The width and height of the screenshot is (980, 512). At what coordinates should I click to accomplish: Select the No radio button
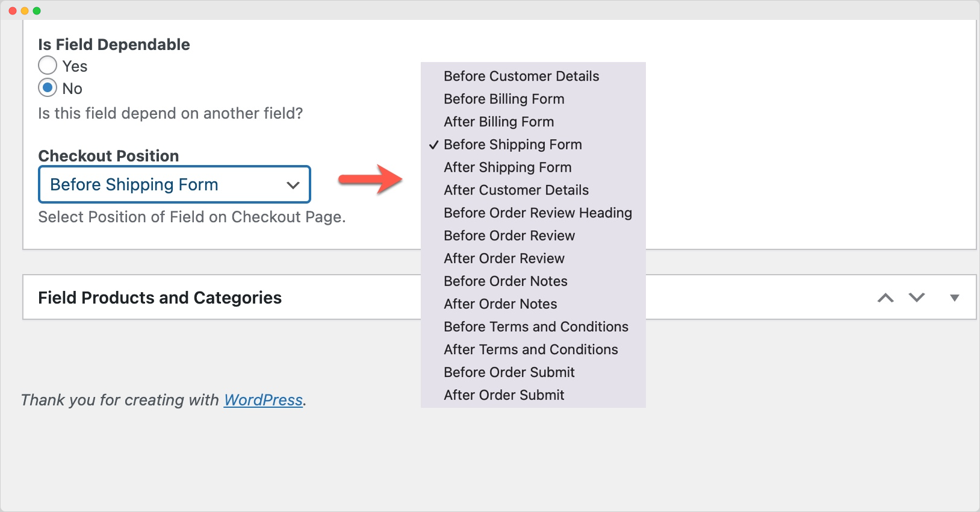tap(48, 88)
